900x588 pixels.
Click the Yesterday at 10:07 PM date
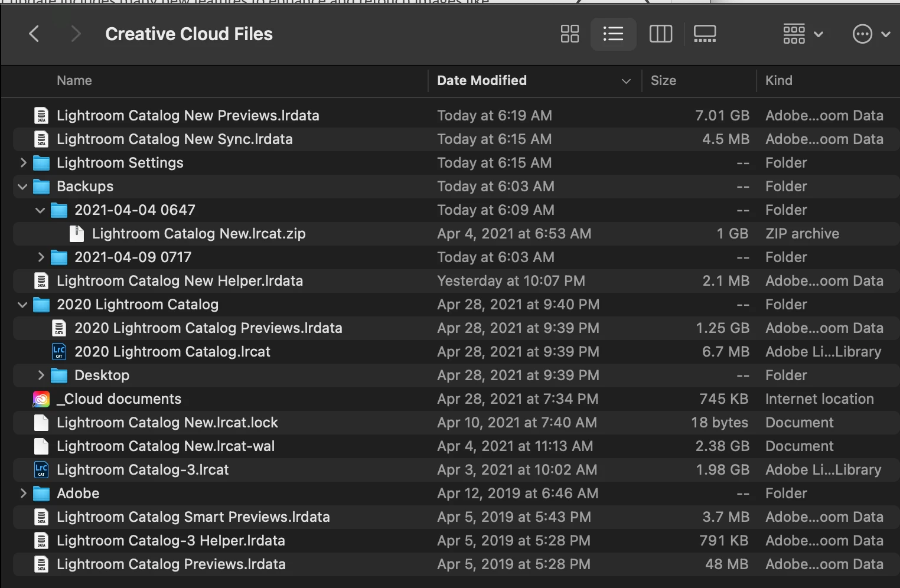pyautogui.click(x=511, y=281)
